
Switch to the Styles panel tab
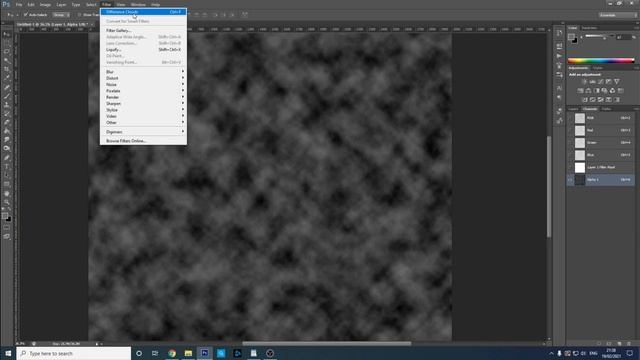pyautogui.click(x=598, y=68)
